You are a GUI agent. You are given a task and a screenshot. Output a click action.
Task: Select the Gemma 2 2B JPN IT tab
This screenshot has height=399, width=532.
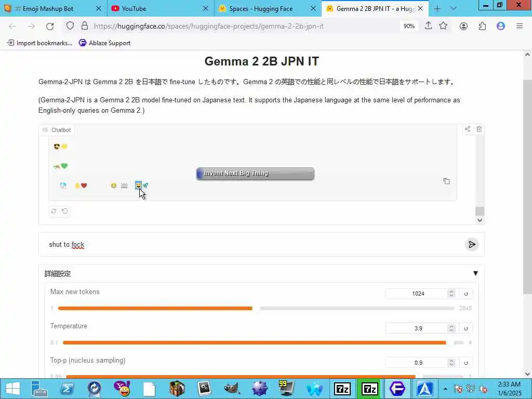[x=375, y=8]
